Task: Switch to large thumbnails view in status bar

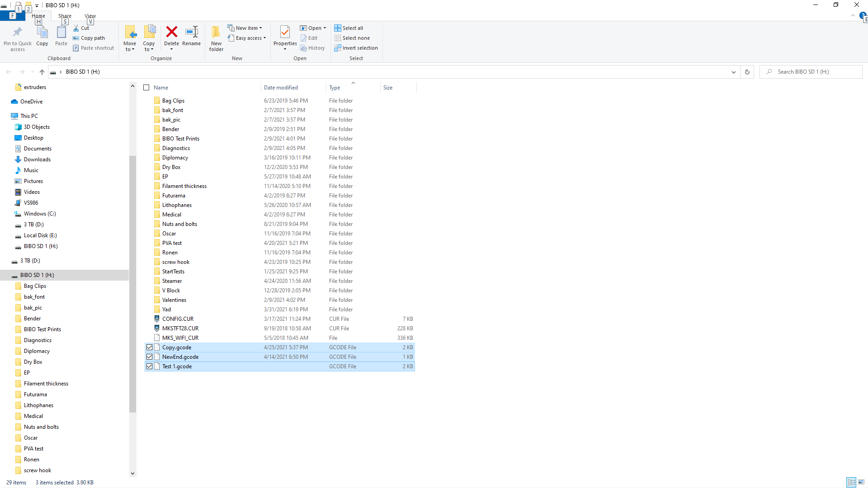Action: coord(861,482)
